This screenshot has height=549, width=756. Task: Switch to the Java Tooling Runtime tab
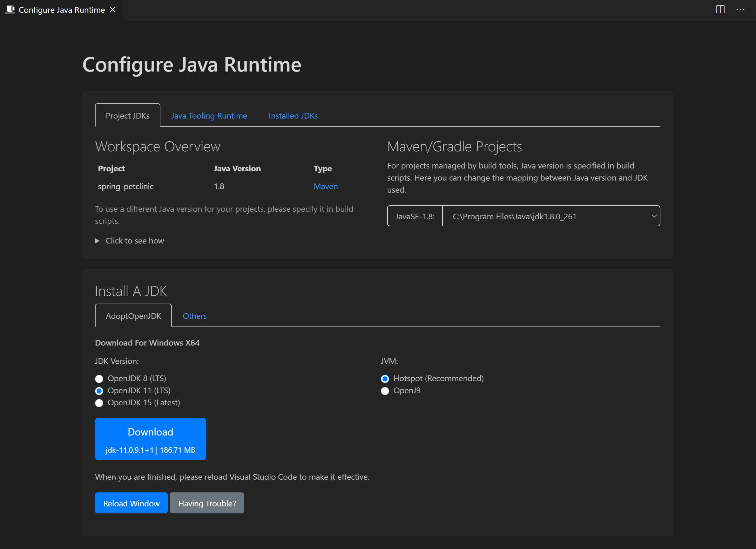click(x=209, y=116)
